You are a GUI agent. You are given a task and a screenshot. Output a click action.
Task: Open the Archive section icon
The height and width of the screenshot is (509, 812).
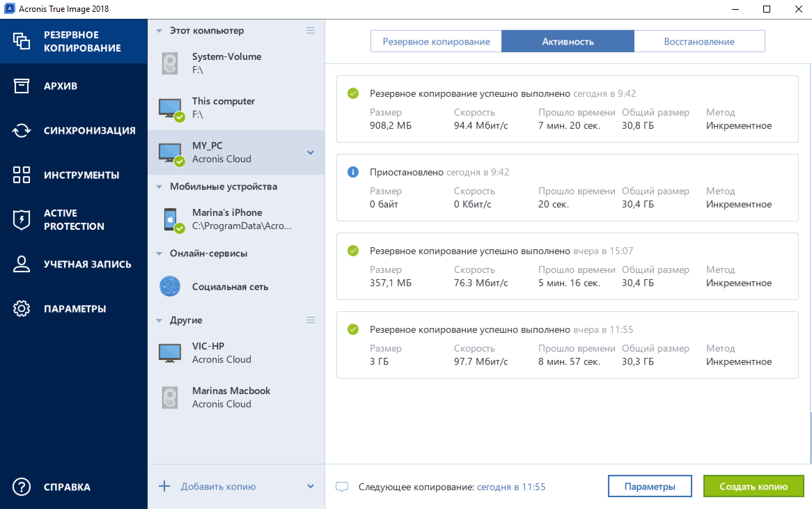(x=22, y=86)
